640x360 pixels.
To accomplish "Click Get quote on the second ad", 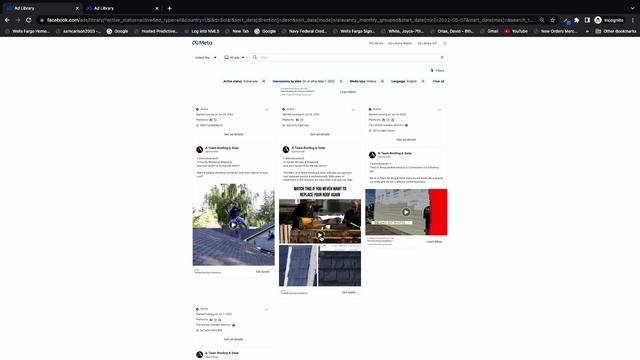I will point(349,292).
